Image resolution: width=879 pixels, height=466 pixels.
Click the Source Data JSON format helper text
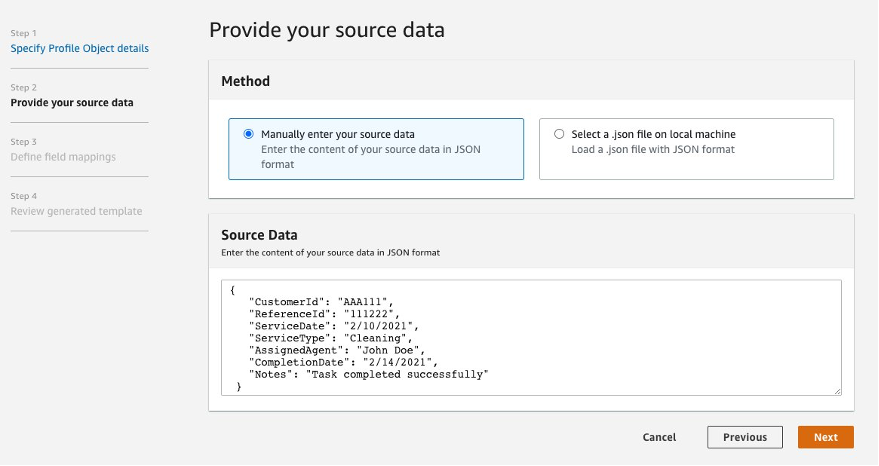click(x=330, y=253)
